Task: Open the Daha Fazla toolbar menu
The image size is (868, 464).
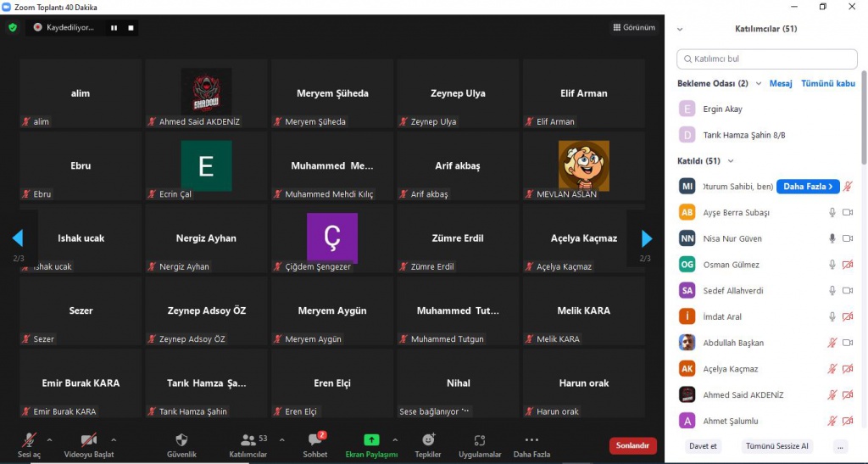Action: point(531,445)
